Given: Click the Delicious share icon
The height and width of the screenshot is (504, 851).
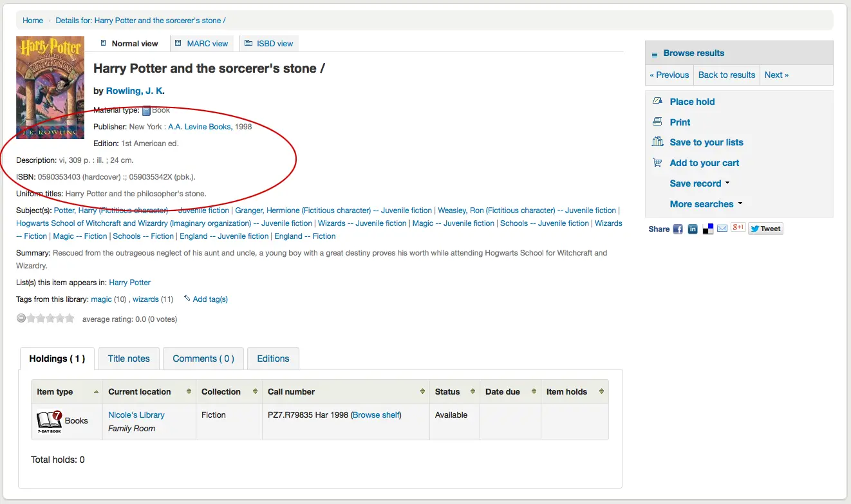Looking at the screenshot, I should point(708,229).
